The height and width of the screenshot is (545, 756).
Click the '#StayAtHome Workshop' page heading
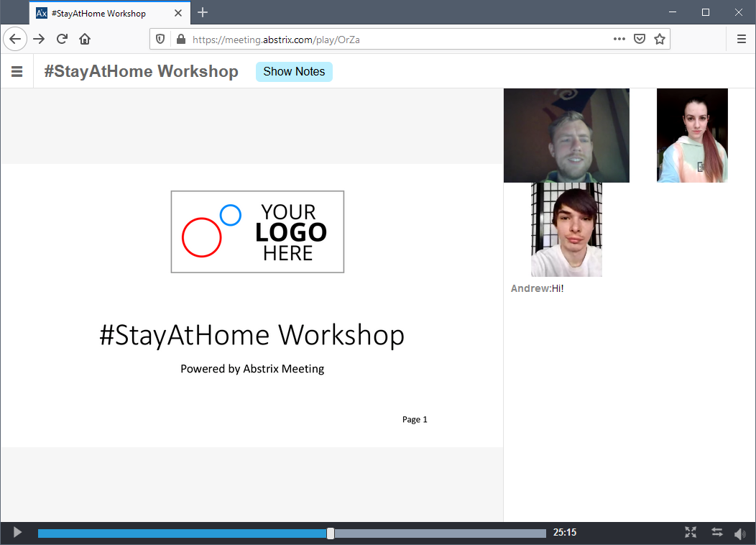tap(142, 71)
